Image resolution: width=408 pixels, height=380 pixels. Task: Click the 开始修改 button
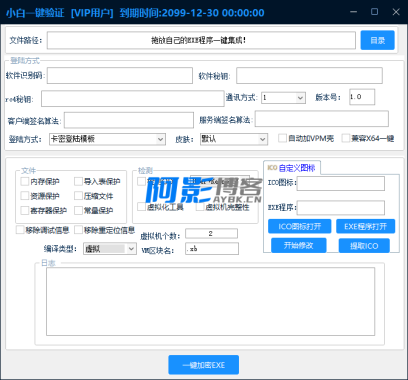(299, 245)
